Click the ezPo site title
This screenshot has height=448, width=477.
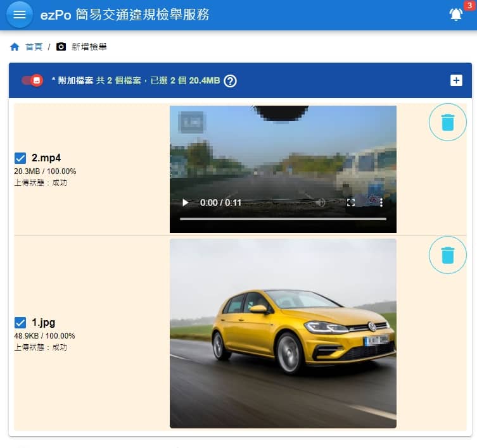124,15
